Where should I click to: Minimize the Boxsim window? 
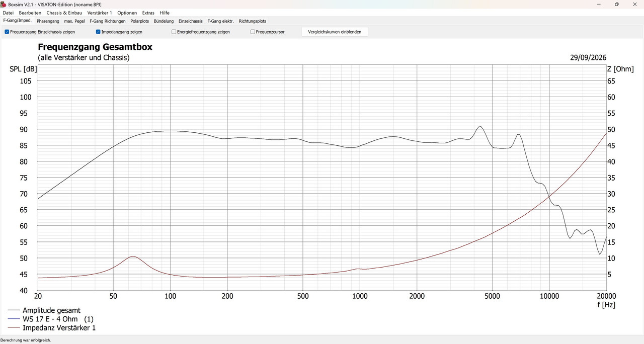[x=599, y=4]
